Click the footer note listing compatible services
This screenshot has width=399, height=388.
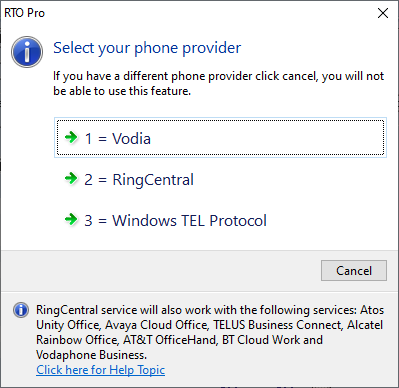tap(210, 332)
